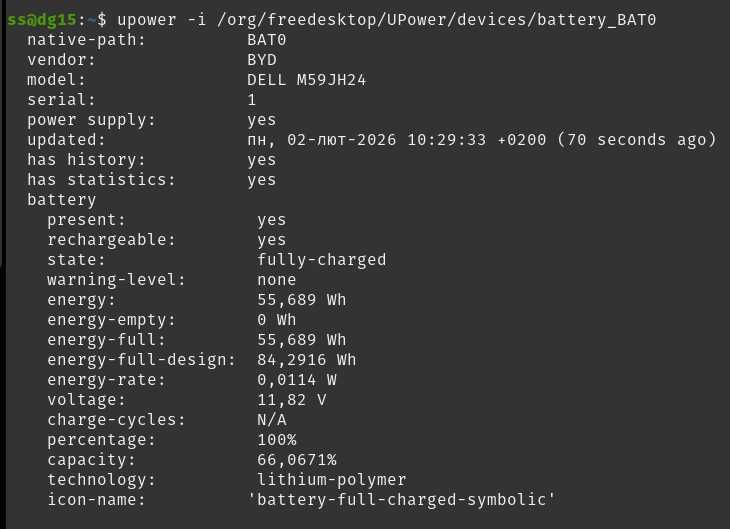Screen dimensions: 730x529
Task: Click the serial value 1
Action: coord(252,100)
